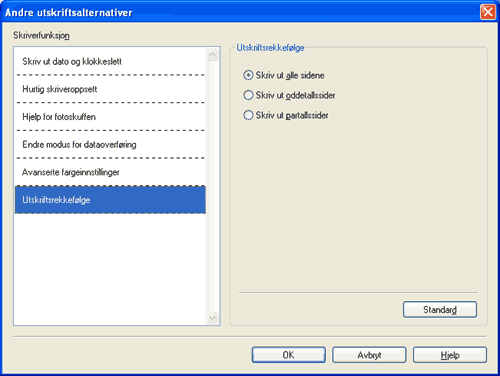Open "Hurtig skriveroppsett" list entry
Viewport: 500px width, 376px height.
pos(110,89)
